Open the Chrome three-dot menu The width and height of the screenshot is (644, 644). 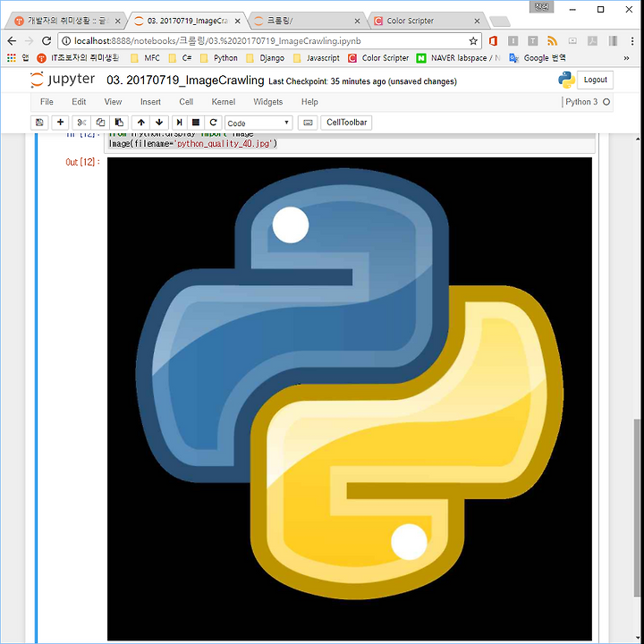click(632, 40)
